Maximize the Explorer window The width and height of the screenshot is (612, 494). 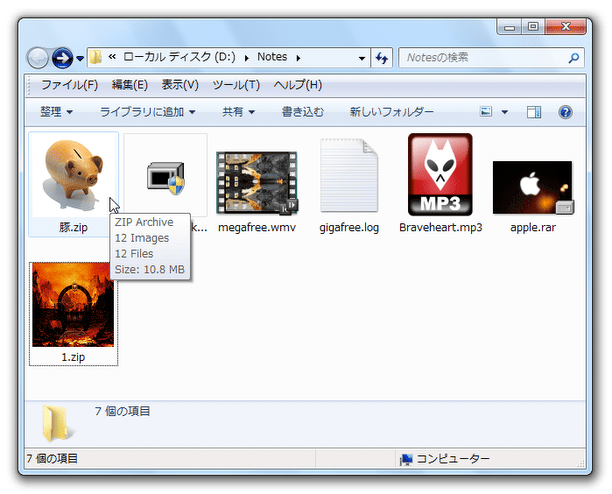(x=533, y=27)
